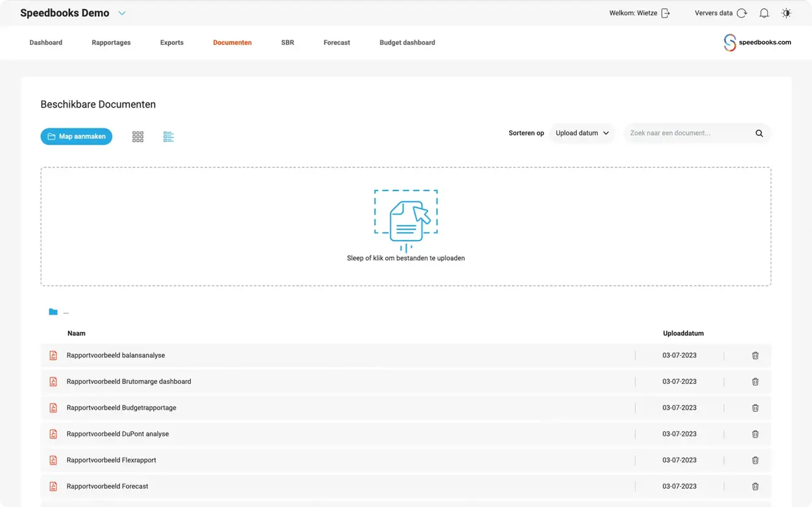Click the logout icon beside Welkom: Wietze
The width and height of the screenshot is (812, 507).
(x=665, y=13)
